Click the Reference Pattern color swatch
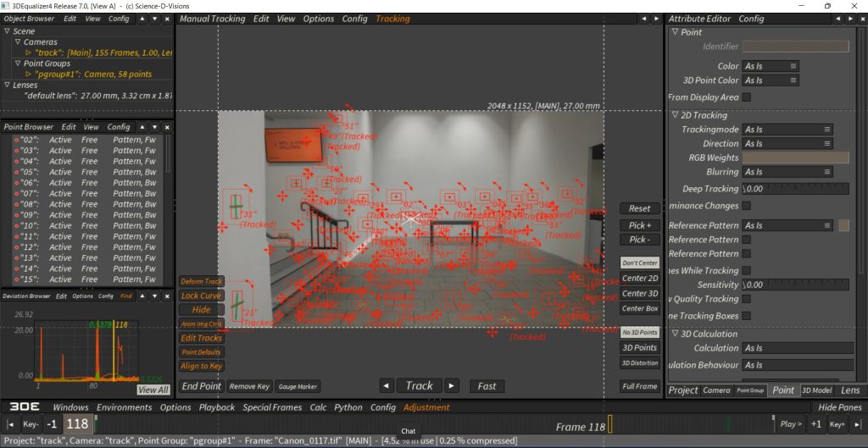 843,225
